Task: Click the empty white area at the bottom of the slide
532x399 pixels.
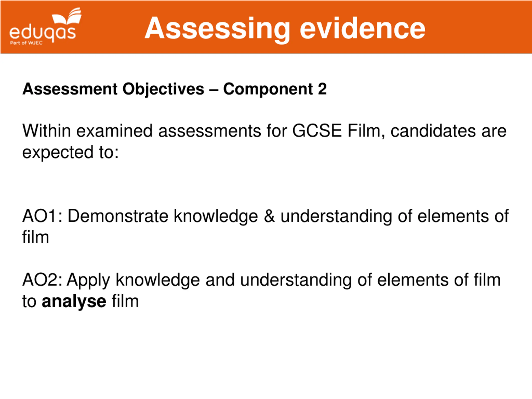Action: (x=266, y=356)
